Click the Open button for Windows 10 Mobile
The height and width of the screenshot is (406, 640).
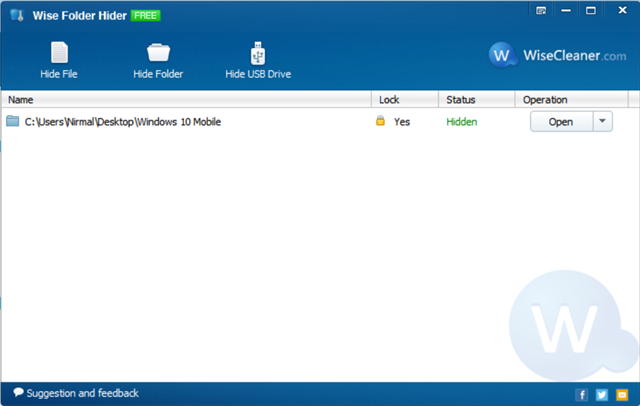click(561, 122)
